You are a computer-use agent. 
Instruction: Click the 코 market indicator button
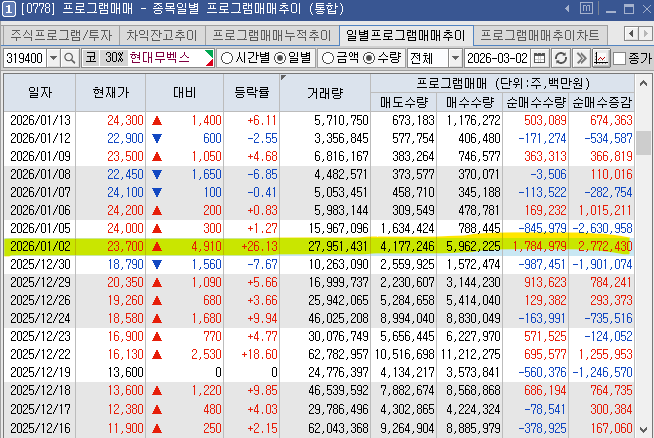(91, 58)
